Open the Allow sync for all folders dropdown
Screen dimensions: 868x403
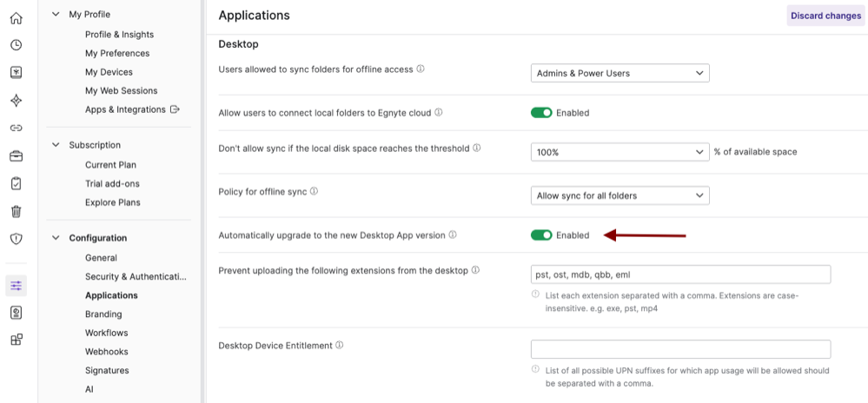620,195
